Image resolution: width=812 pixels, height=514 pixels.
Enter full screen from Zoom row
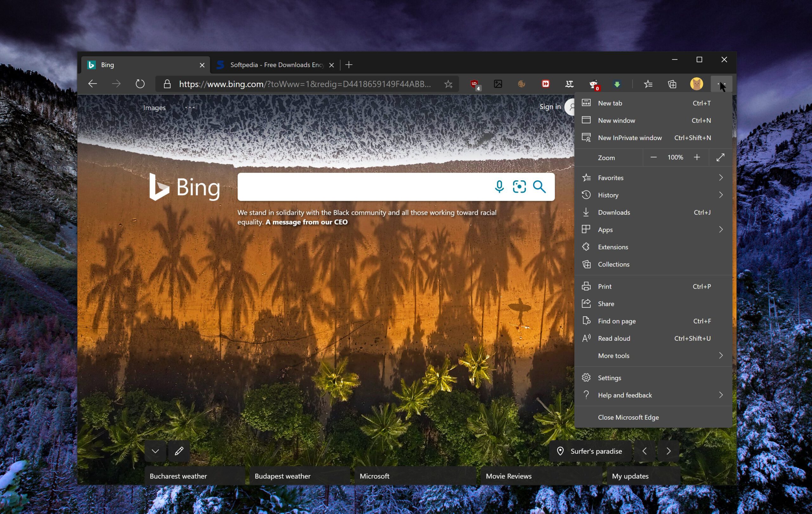coord(720,157)
